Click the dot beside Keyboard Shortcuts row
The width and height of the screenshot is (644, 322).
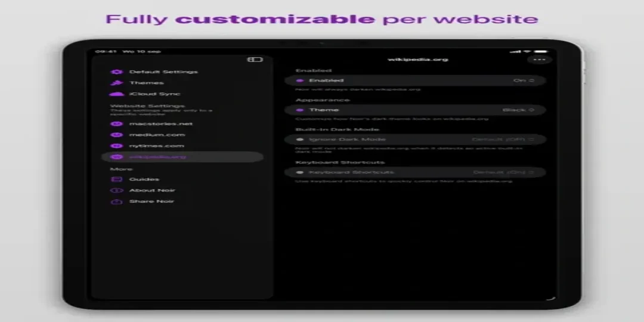coord(300,172)
